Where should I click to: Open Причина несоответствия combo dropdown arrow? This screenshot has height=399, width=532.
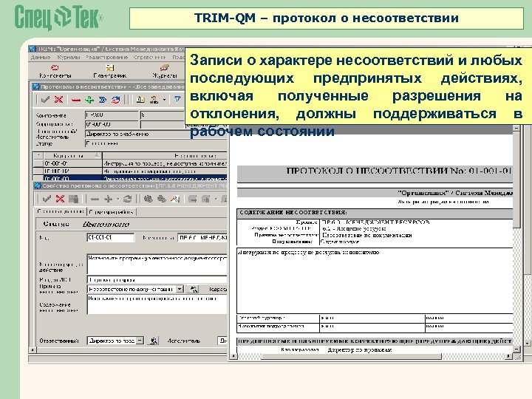pos(180,289)
